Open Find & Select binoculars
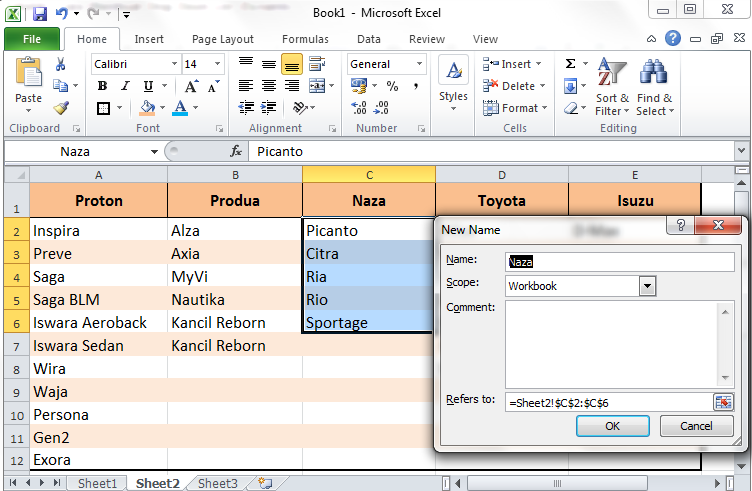This screenshot has height=491, width=752. 655,86
